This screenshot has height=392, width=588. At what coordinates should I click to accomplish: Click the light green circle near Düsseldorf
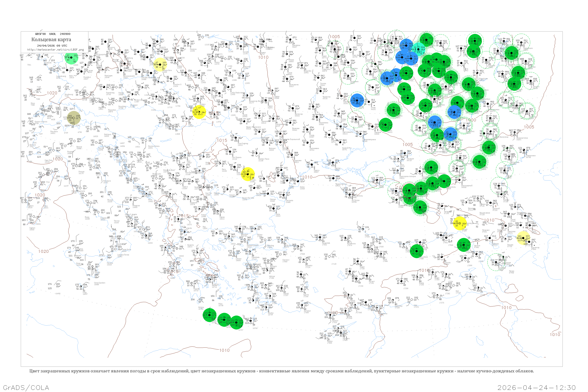[x=71, y=58]
